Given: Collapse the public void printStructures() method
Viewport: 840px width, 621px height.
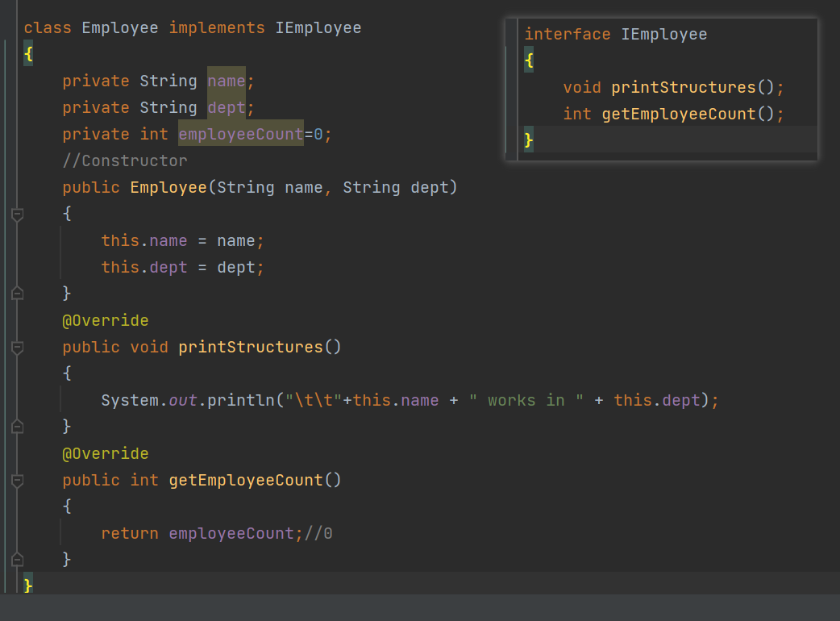Looking at the screenshot, I should (17, 348).
